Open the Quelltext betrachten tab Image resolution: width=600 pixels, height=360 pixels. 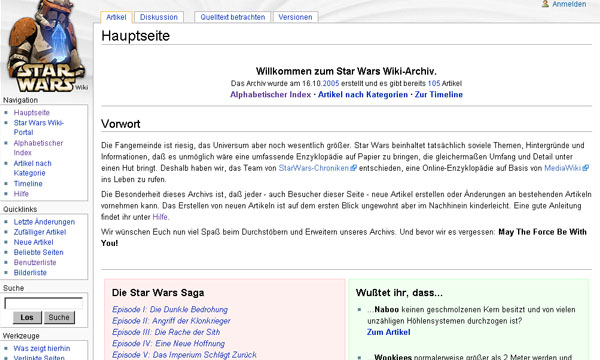(x=233, y=17)
